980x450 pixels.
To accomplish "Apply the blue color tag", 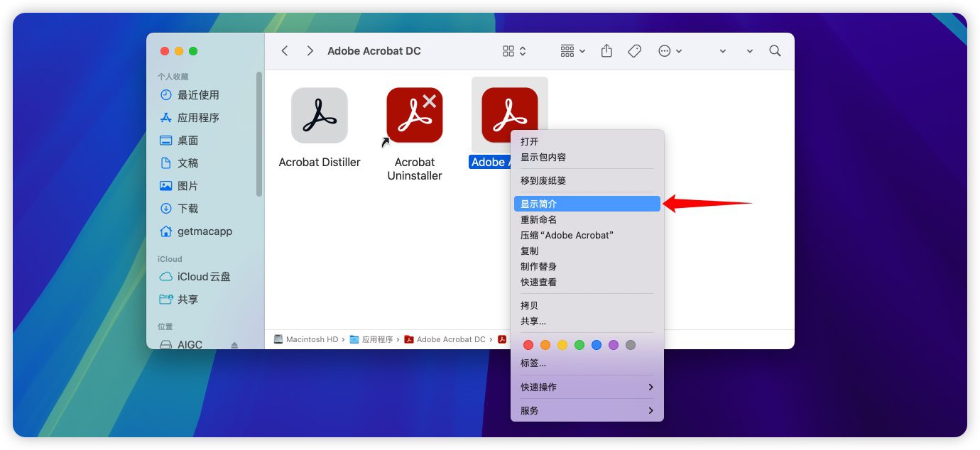I will 597,345.
